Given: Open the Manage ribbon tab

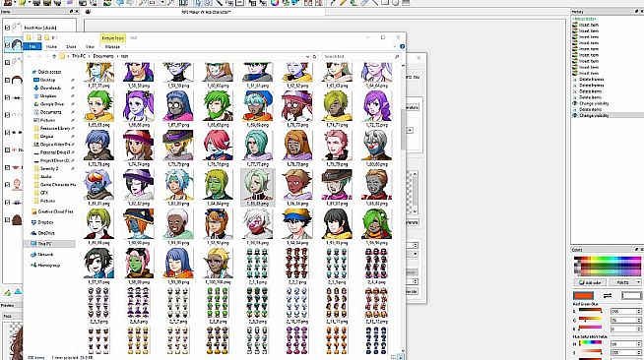Looking at the screenshot, I should coord(112,47).
